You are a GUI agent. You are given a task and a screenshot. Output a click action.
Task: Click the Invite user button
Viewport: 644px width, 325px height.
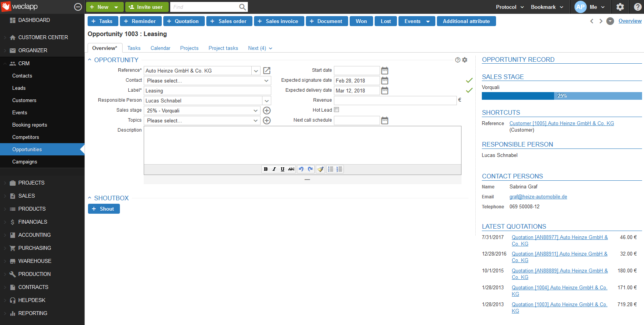coord(147,7)
